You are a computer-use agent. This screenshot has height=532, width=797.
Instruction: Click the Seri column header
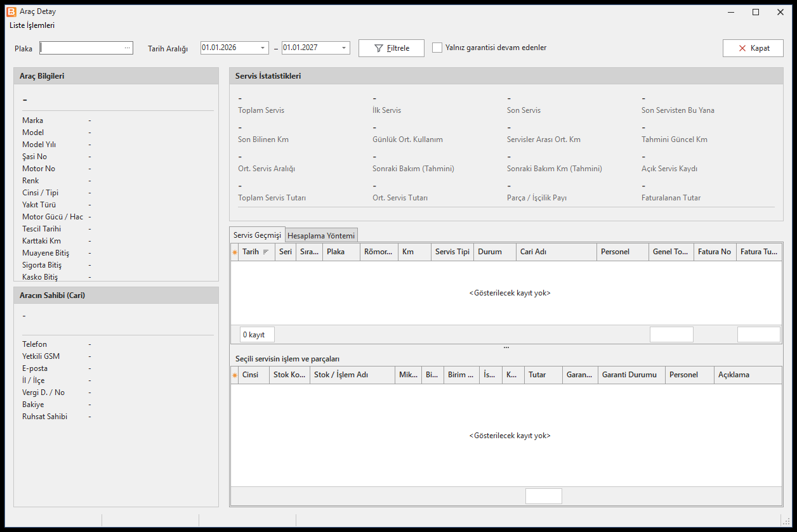tap(286, 252)
